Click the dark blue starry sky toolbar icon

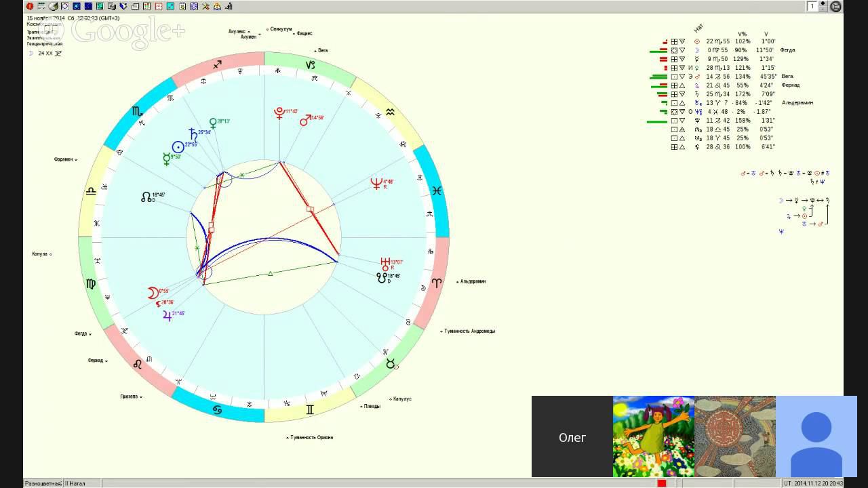pyautogui.click(x=88, y=6)
